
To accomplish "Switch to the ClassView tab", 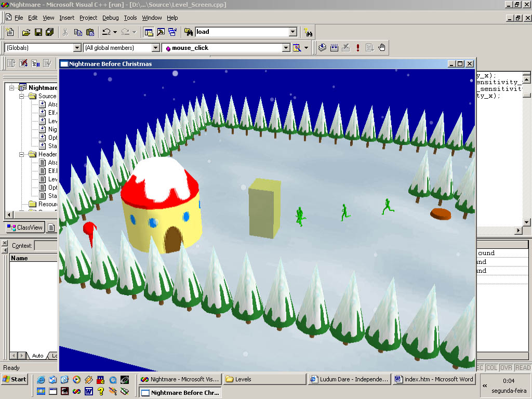I will 25,228.
